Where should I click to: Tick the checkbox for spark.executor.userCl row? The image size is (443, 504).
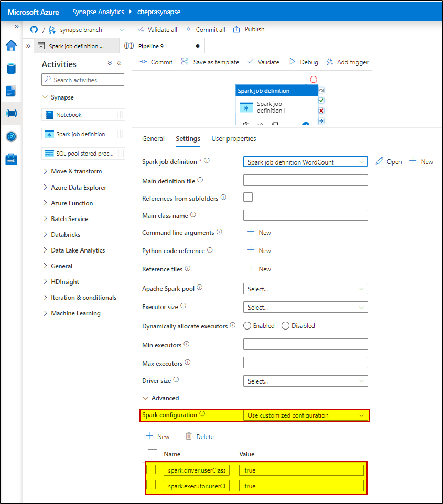click(x=151, y=485)
